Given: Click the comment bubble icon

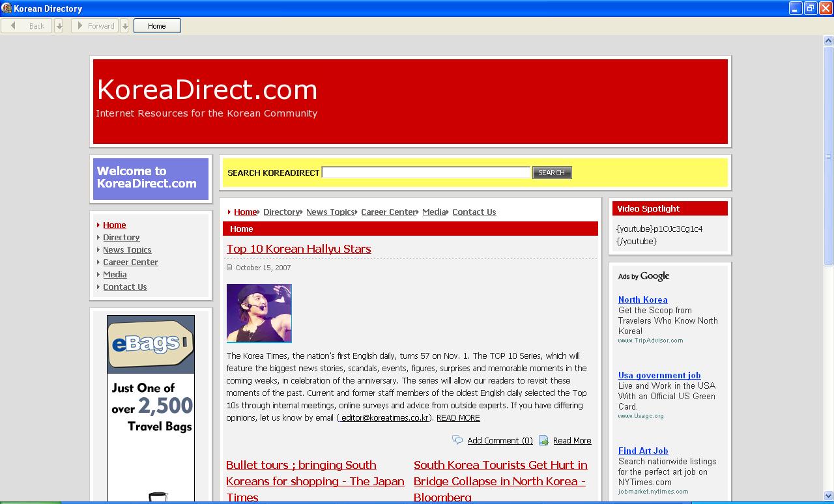Looking at the screenshot, I should point(457,440).
